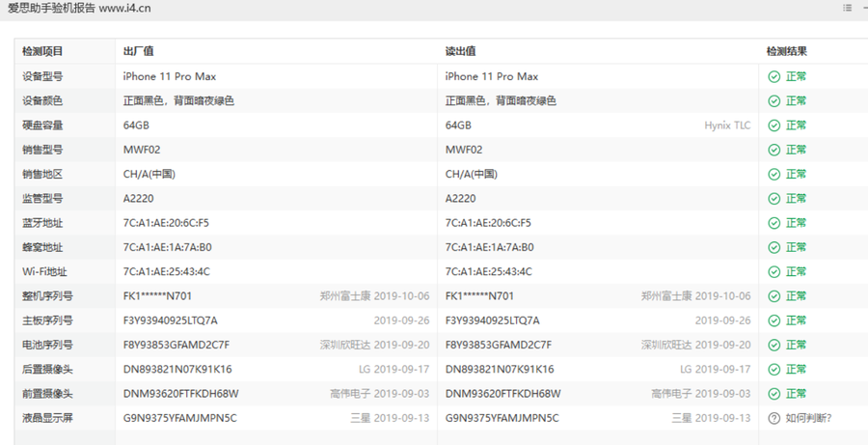
Task: Click the green check icon in 蓝牙地址 row
Action: point(773,223)
